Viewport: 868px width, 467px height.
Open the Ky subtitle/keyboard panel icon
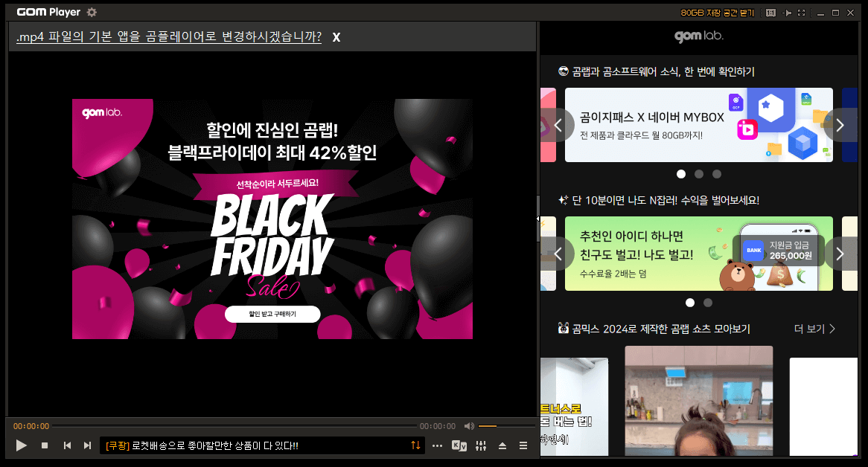pos(459,445)
